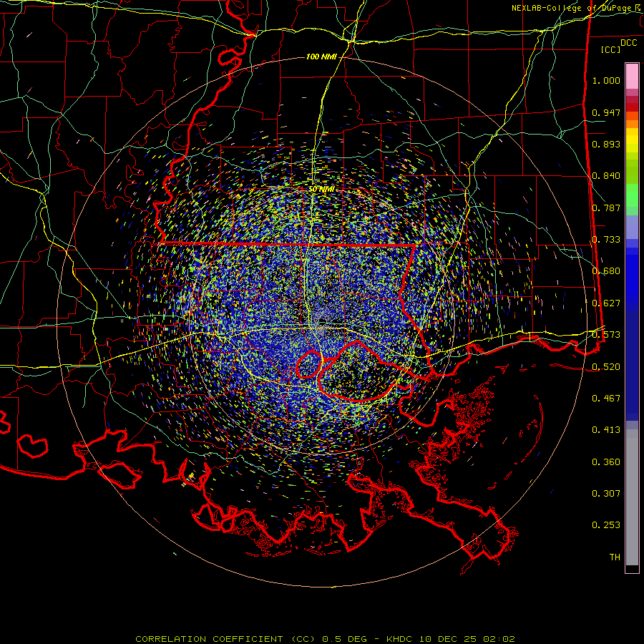Click the DCC label above the color scale
Image resolution: width=644 pixels, height=644 pixels.
coord(628,43)
